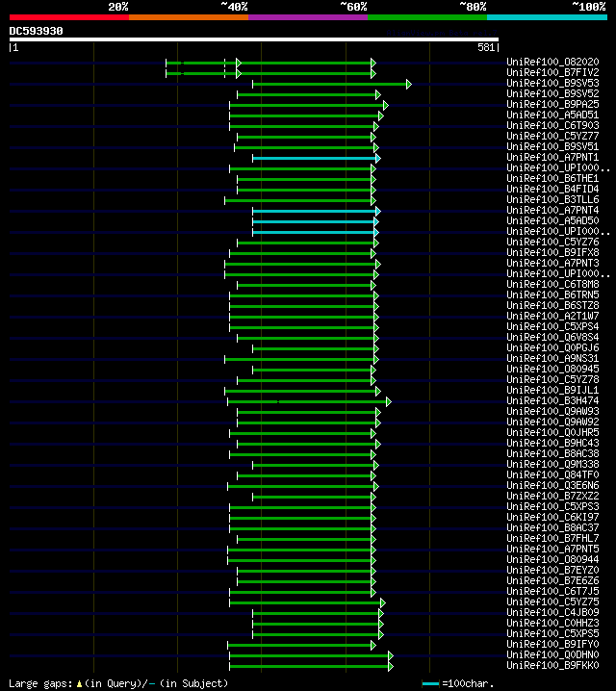Open hit UniRef100_A7PNT4
Screen dimensions: 616x691
click(x=552, y=210)
